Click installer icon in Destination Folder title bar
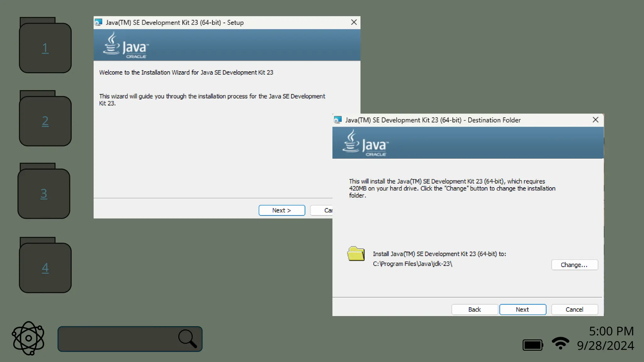Viewport: 644px width, 362px height. (x=338, y=120)
